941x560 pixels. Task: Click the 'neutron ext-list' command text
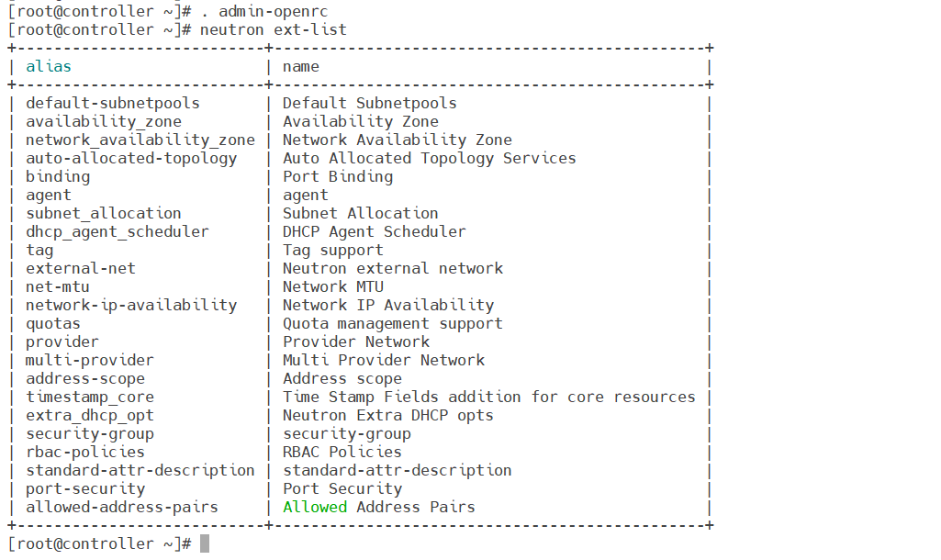(x=273, y=30)
